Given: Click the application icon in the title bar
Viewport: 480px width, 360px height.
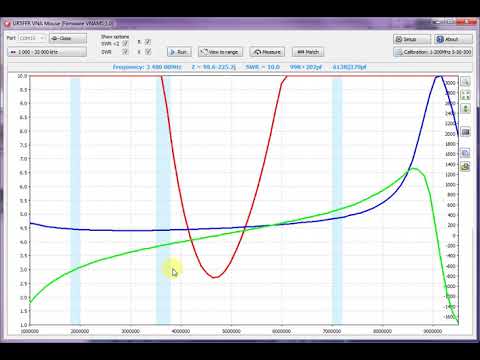Looking at the screenshot, I should click(7, 24).
